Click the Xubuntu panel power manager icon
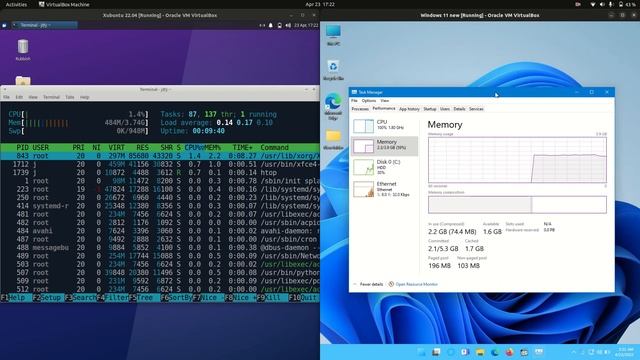Screen dimensions: 640x360 (x=280, y=25)
